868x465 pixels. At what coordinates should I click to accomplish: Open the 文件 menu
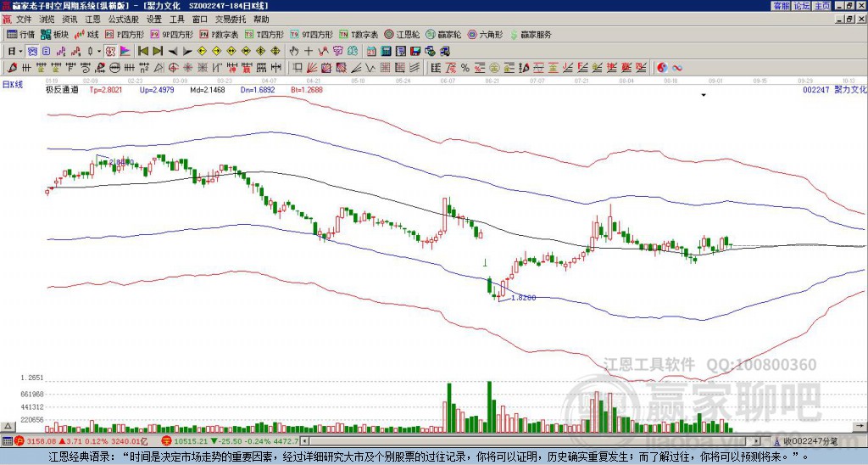[24, 20]
